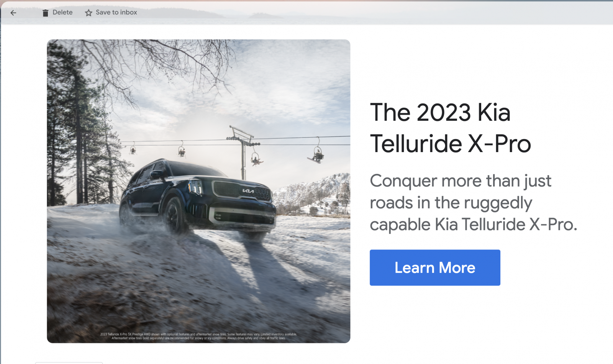Click the Conquer more than just roads description

[473, 203]
